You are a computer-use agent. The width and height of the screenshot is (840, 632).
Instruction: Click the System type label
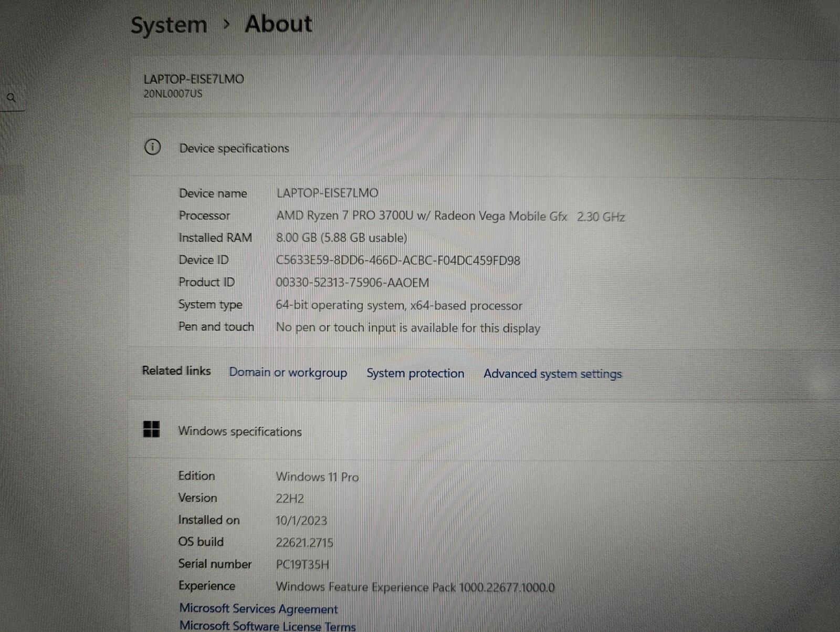pyautogui.click(x=210, y=305)
